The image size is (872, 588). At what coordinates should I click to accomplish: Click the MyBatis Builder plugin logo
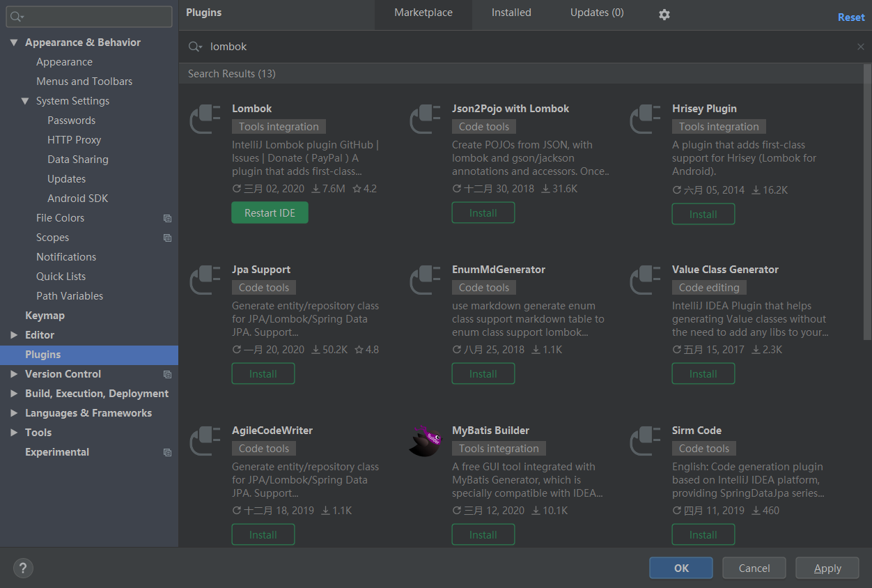(425, 440)
